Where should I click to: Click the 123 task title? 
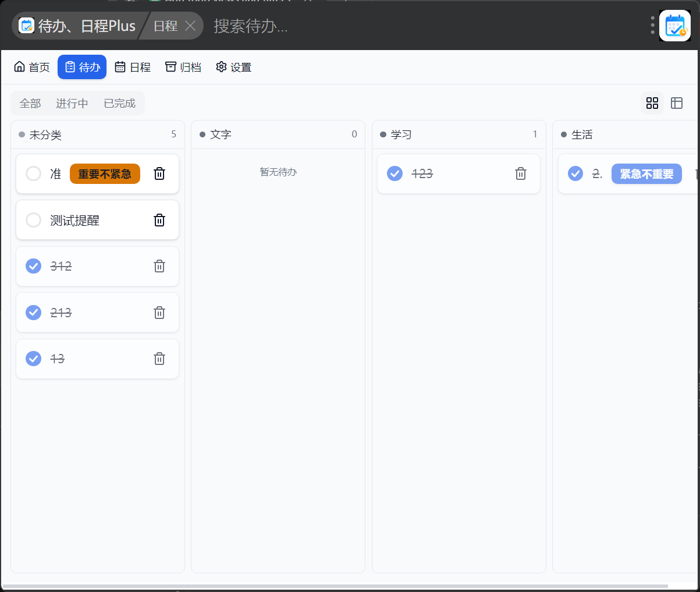[x=422, y=173]
